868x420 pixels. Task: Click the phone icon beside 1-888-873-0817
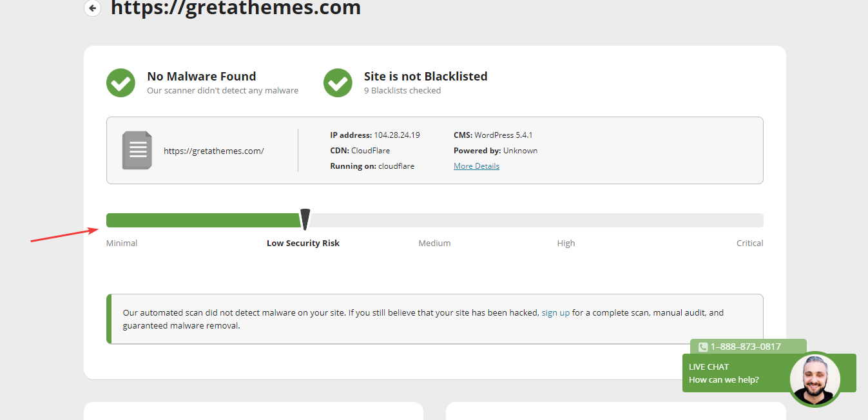coord(703,347)
